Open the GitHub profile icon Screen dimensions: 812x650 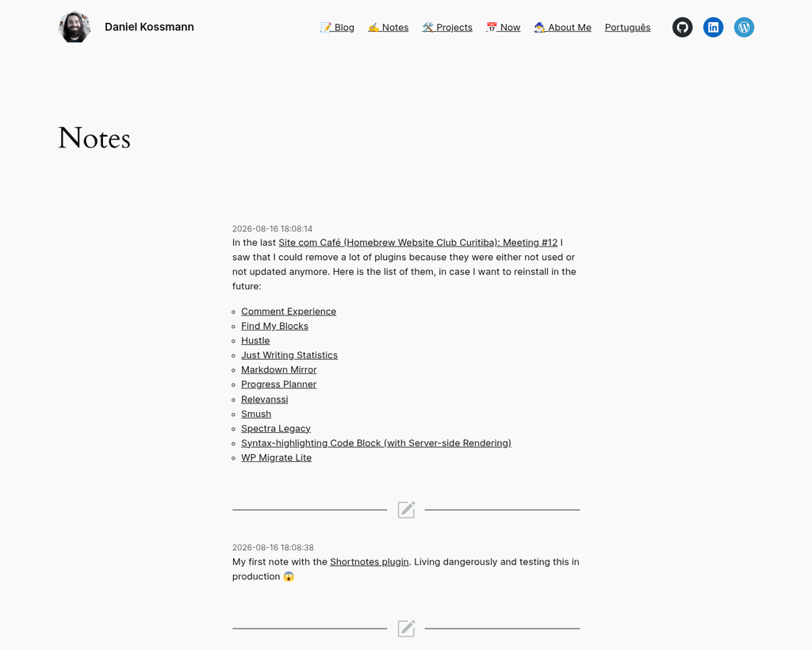point(682,28)
